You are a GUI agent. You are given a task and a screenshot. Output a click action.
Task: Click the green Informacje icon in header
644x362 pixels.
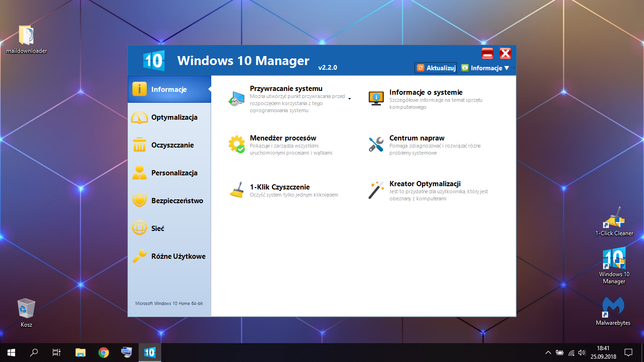pos(465,68)
